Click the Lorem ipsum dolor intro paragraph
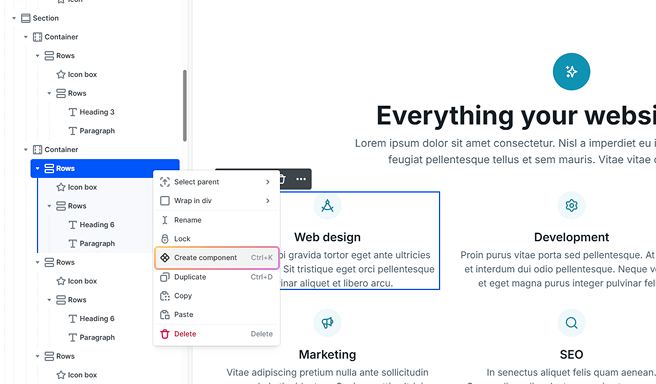 point(505,151)
